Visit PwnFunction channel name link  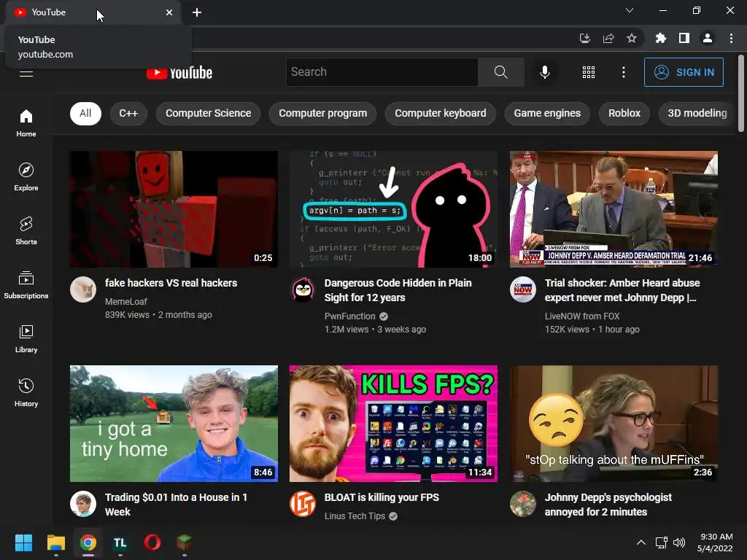(x=349, y=316)
